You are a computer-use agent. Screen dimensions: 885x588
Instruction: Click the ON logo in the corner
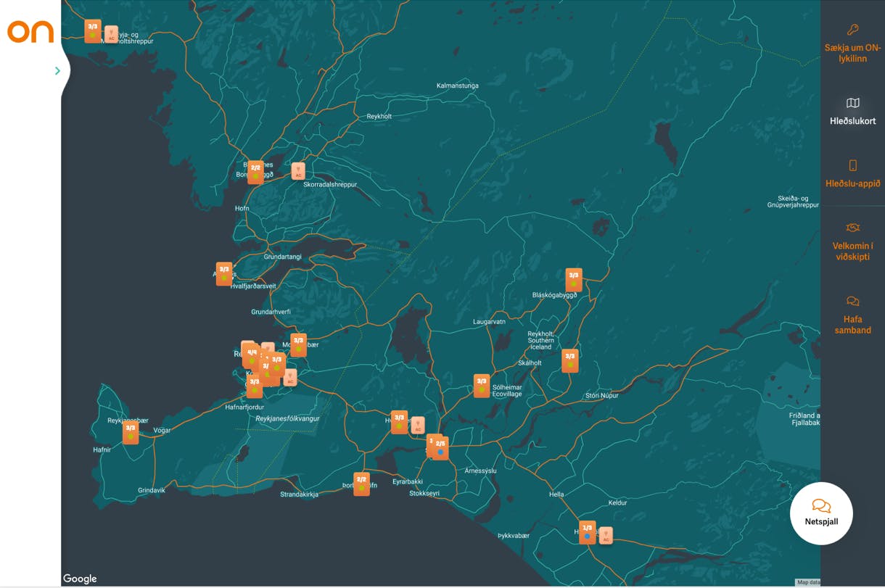coord(30,31)
